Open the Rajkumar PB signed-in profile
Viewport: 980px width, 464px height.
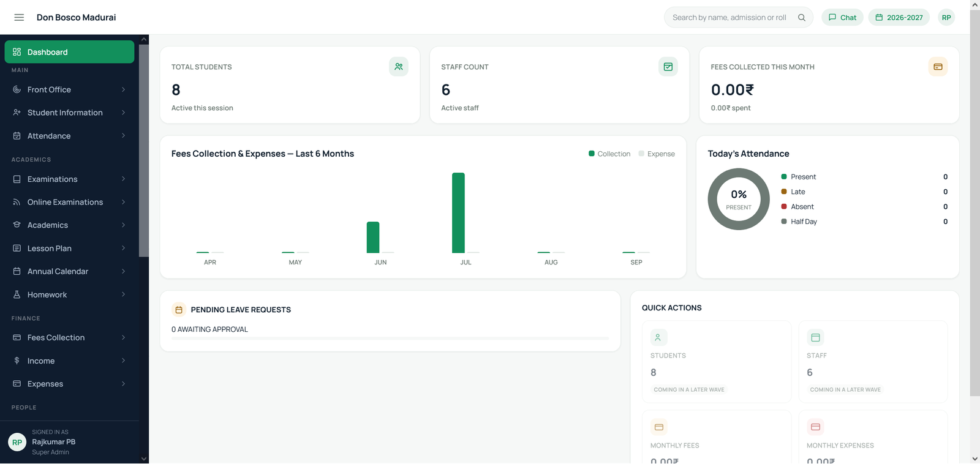point(69,442)
